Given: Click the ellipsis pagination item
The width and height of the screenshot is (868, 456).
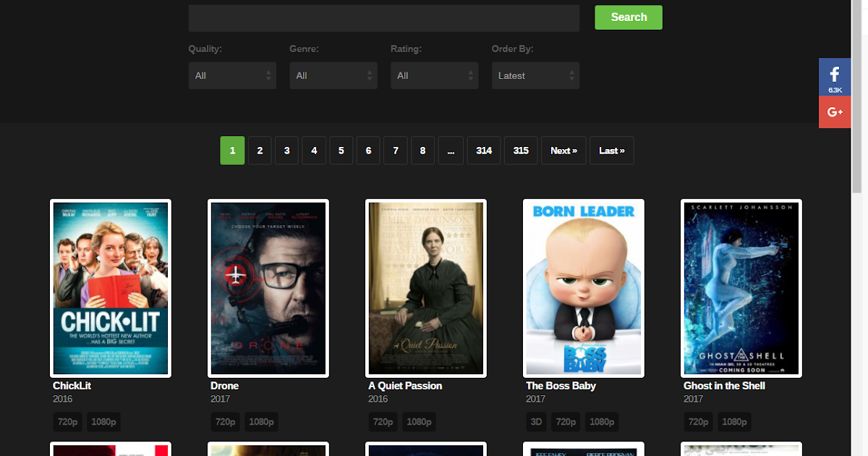Looking at the screenshot, I should click(x=451, y=151).
